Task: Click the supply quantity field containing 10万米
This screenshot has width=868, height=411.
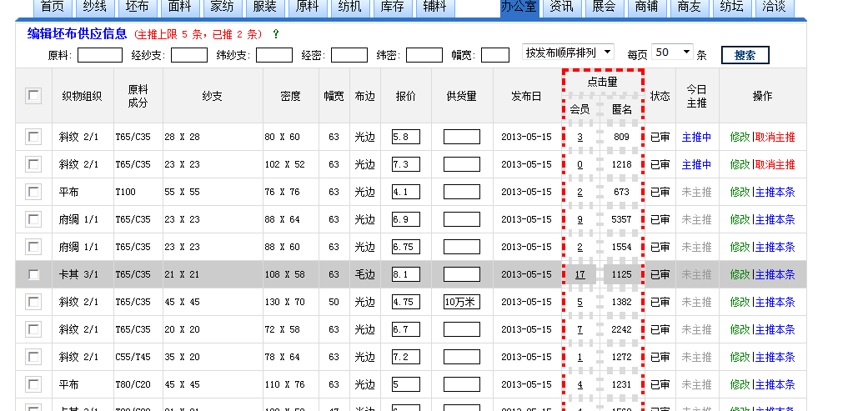Action: pyautogui.click(x=461, y=302)
